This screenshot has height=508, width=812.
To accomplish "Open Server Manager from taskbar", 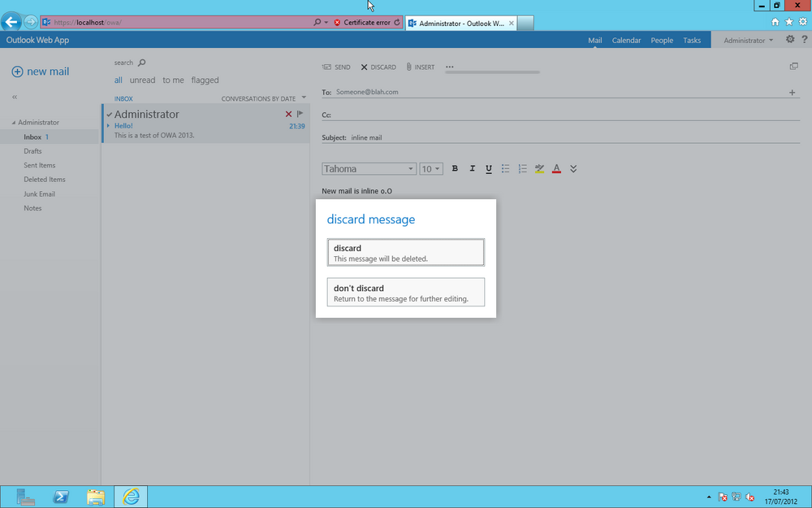I will 25,497.
